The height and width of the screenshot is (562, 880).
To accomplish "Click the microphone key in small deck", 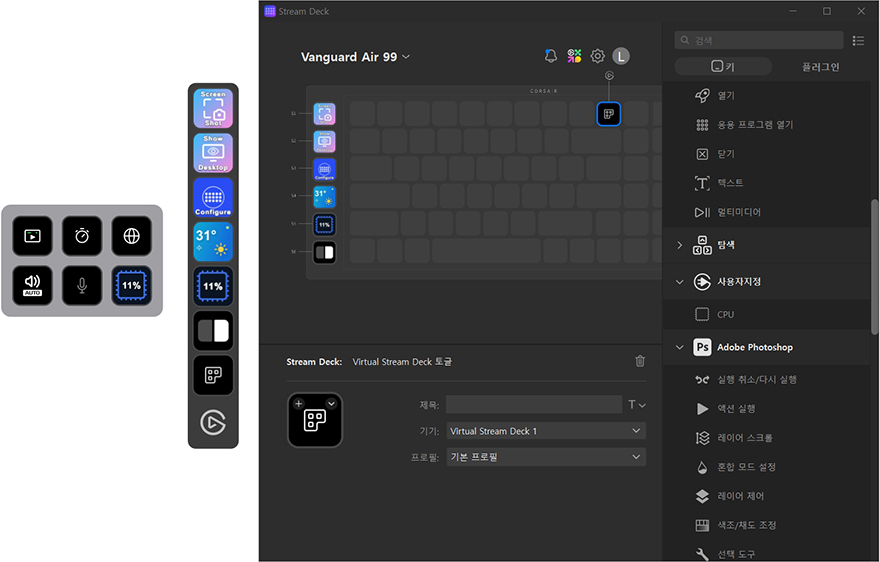I will click(82, 285).
